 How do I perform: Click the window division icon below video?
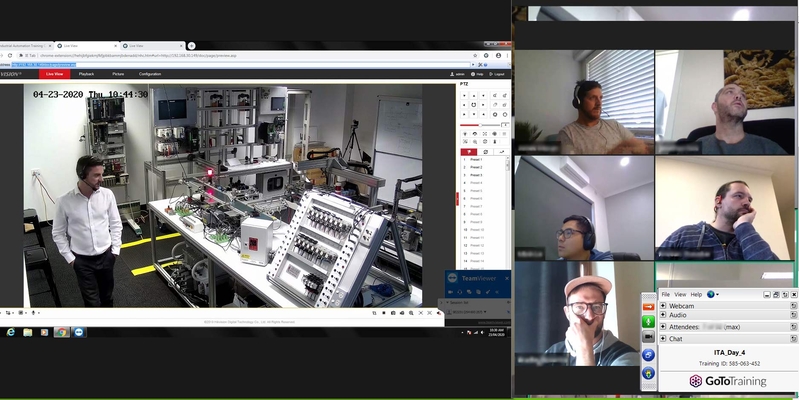pos(20,313)
